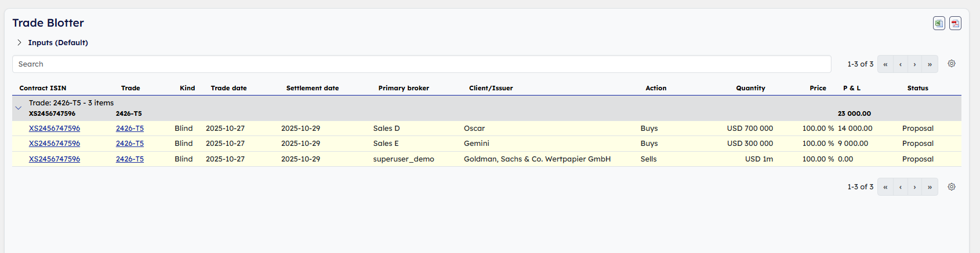Go to next page in top pager
980x253 pixels.
(x=915, y=64)
